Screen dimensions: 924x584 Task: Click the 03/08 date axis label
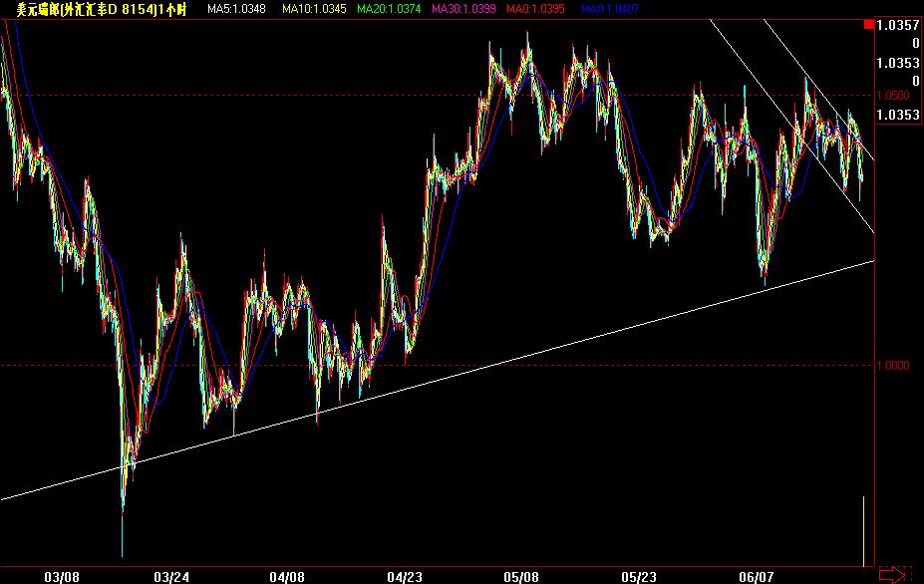click(x=62, y=577)
